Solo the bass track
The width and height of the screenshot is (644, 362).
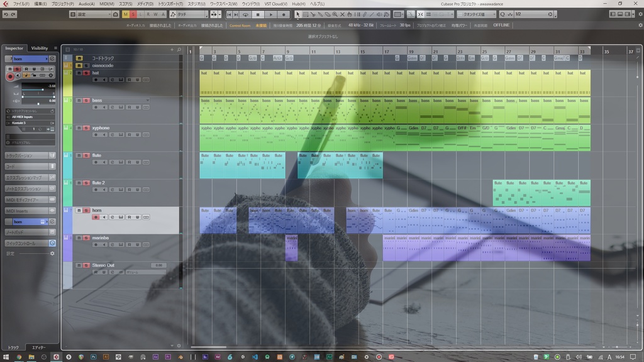tap(86, 100)
